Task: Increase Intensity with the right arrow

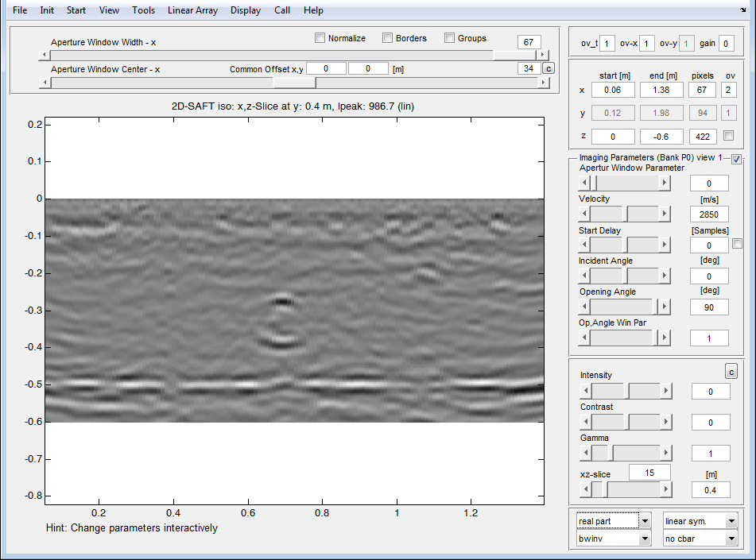Action: pos(666,391)
